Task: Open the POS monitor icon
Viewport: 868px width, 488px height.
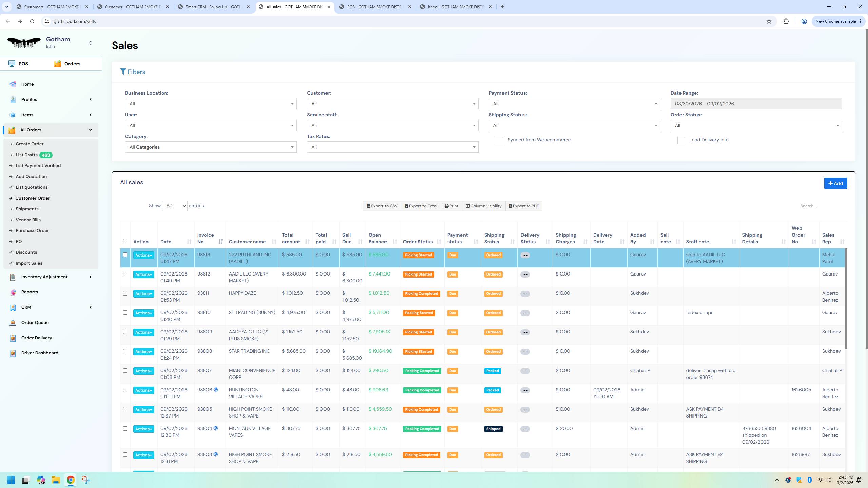Action: tap(12, 64)
